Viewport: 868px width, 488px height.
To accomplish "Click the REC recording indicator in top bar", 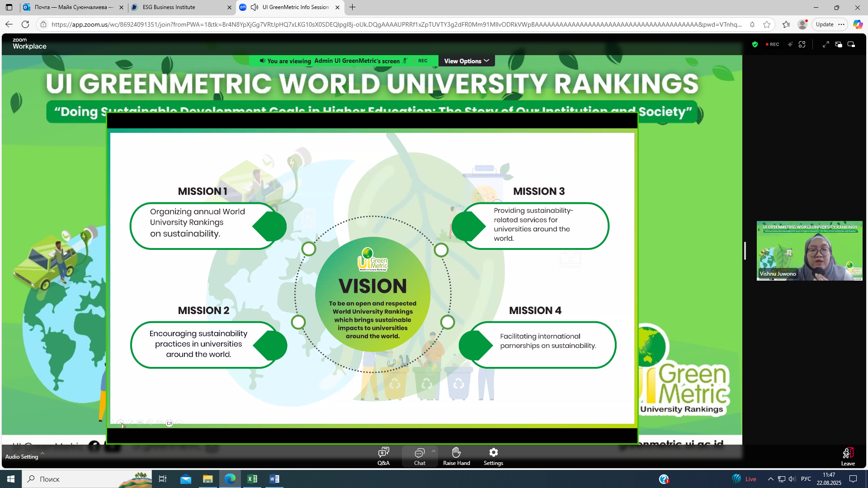I will coord(772,44).
